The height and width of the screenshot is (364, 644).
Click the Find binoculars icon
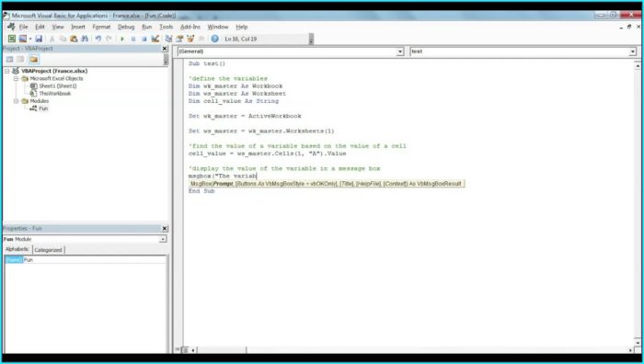click(85, 39)
